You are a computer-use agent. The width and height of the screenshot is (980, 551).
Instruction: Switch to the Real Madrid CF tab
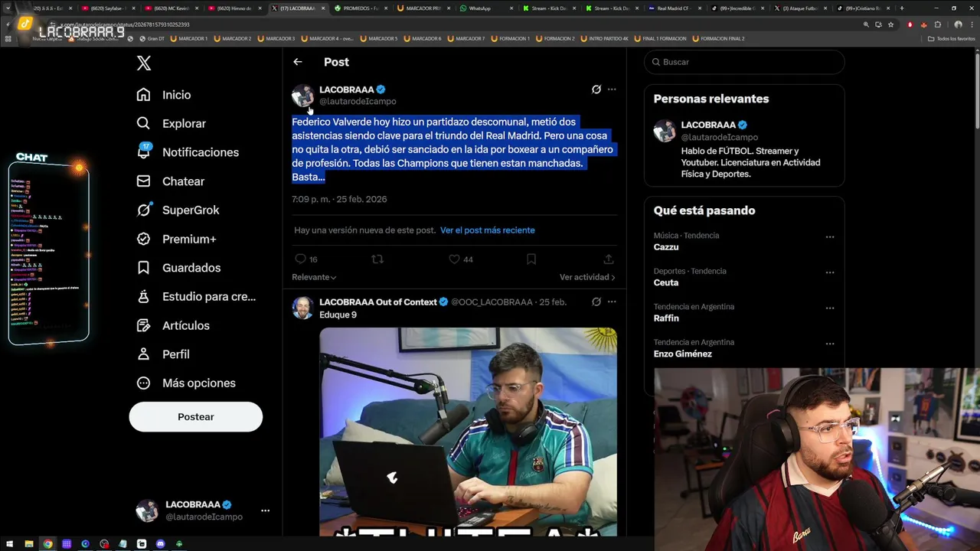674,8
